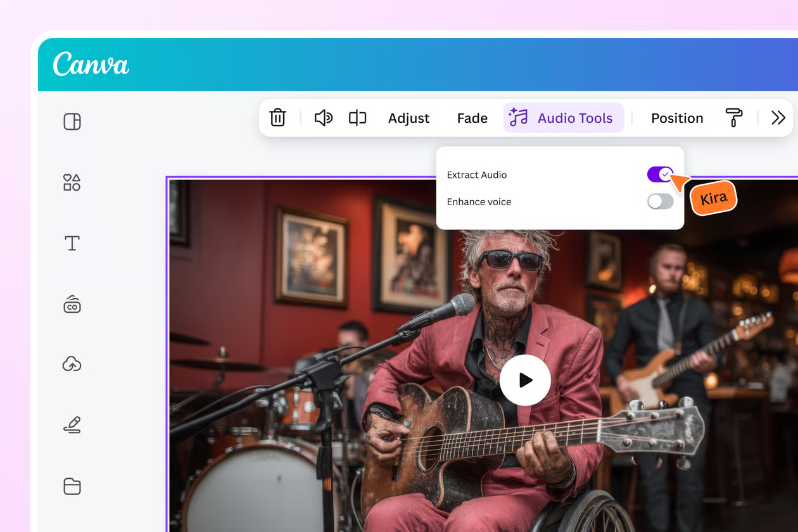Screen dimensions: 798x532
Task: Click the Fade button in toolbar
Action: point(472,118)
